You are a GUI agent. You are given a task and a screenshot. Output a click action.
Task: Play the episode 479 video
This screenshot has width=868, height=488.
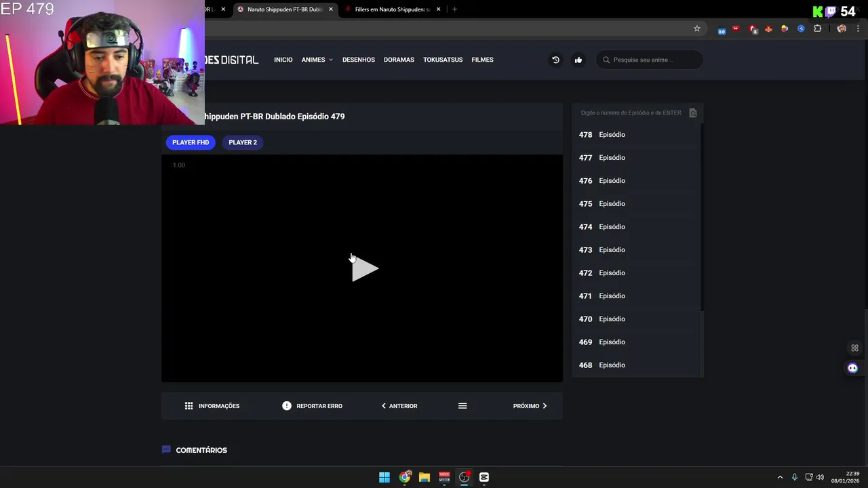pos(365,268)
